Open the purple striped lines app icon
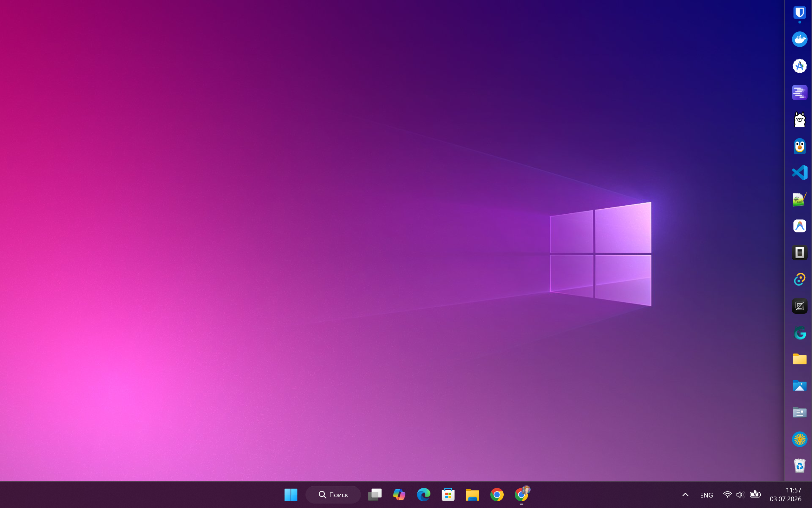The width and height of the screenshot is (812, 508). (800, 92)
